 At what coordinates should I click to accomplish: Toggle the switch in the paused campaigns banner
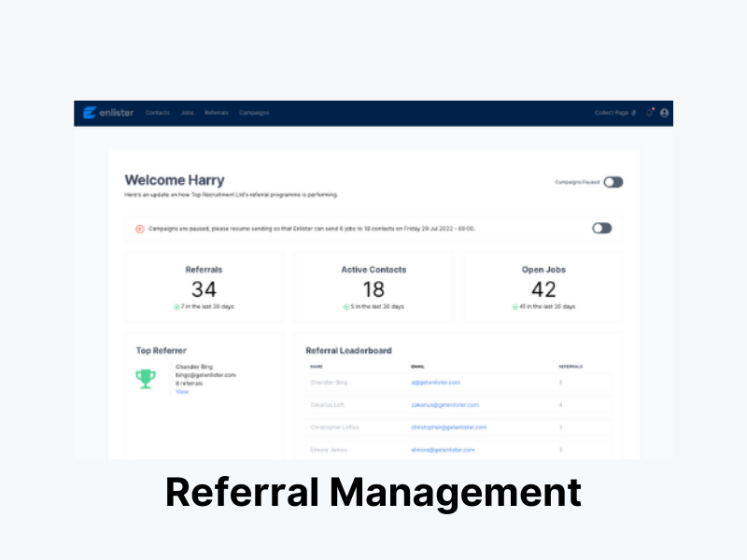[601, 229]
